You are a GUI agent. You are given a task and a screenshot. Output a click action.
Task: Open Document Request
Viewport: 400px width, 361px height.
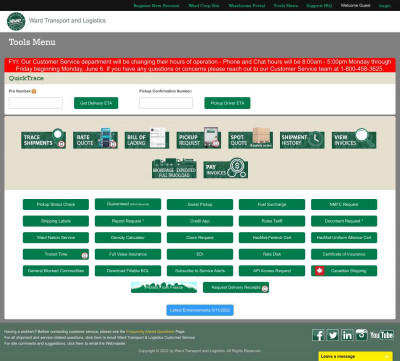pos(344,221)
